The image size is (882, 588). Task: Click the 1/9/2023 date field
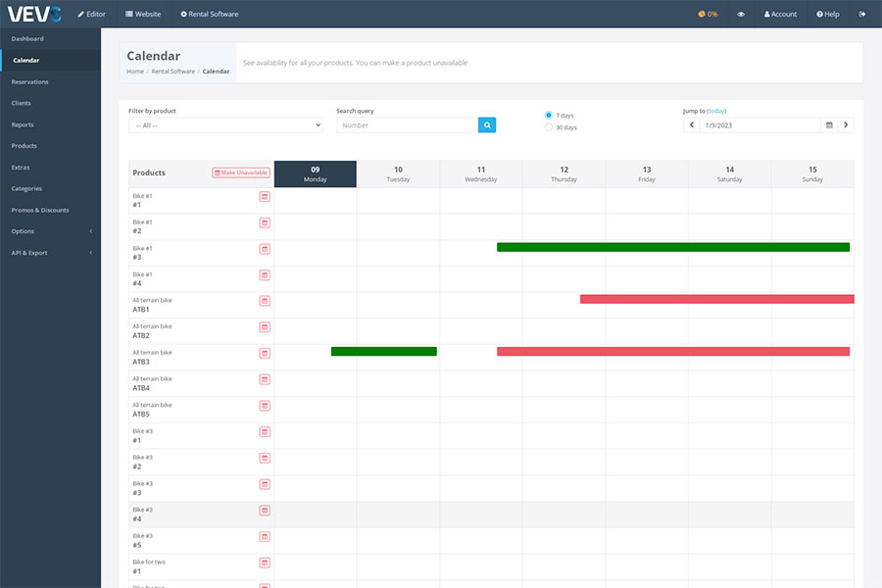pos(759,124)
